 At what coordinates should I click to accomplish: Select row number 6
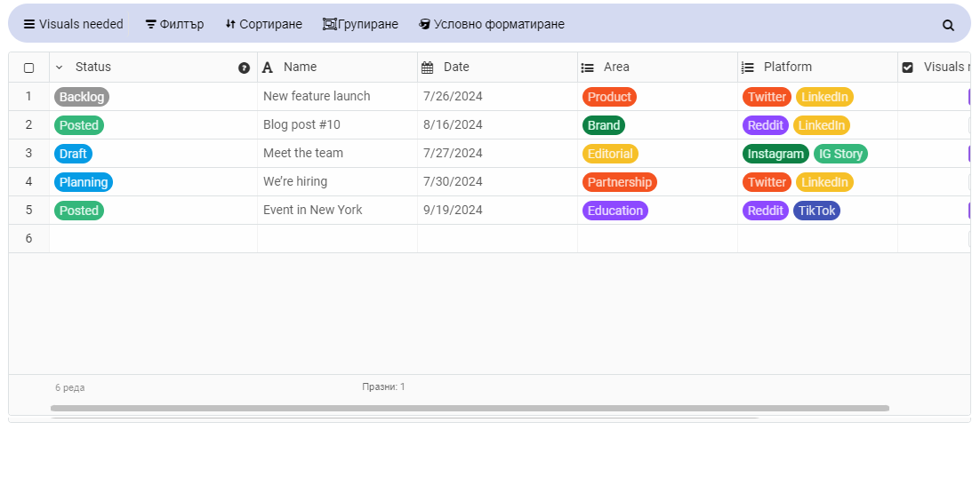[28, 238]
